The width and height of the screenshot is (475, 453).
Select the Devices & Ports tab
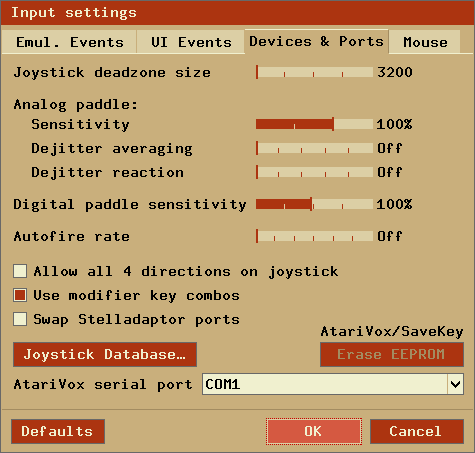316,41
